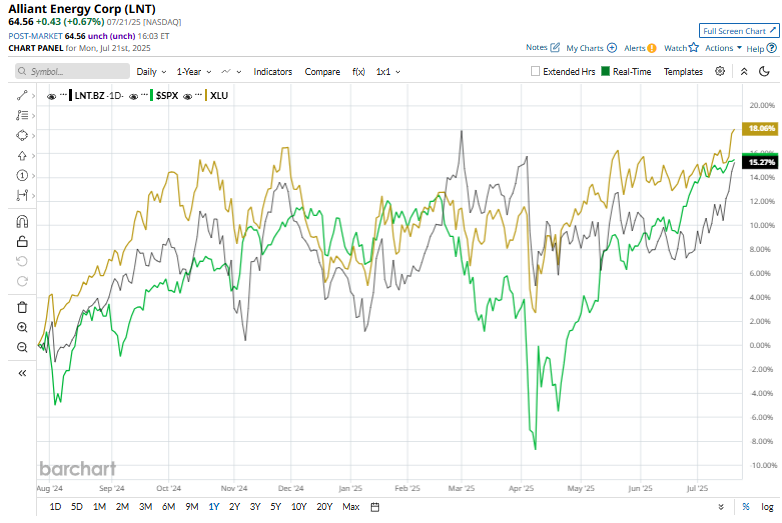Enable Extended Hrs checkbox
782x523 pixels.
tap(535, 71)
